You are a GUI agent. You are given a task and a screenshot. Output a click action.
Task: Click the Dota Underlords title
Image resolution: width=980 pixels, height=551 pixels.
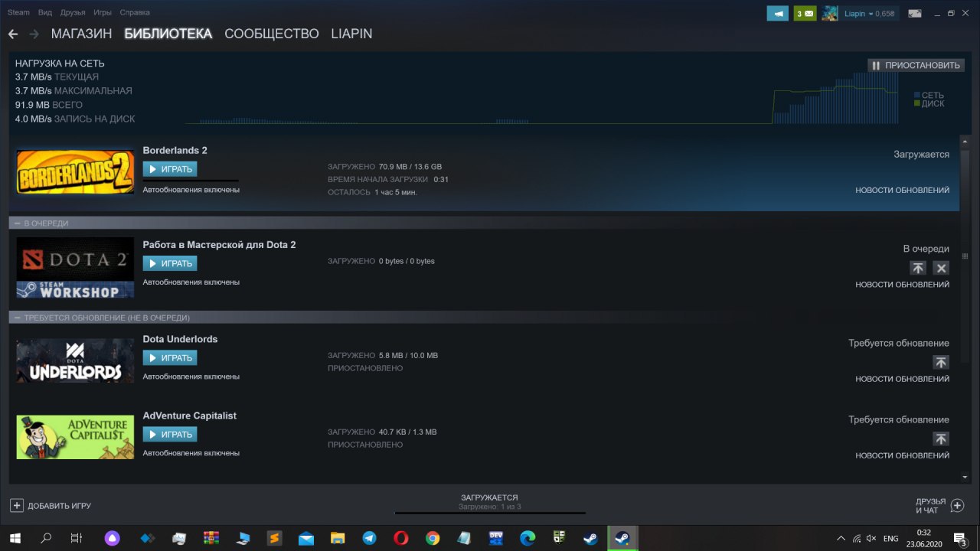180,339
